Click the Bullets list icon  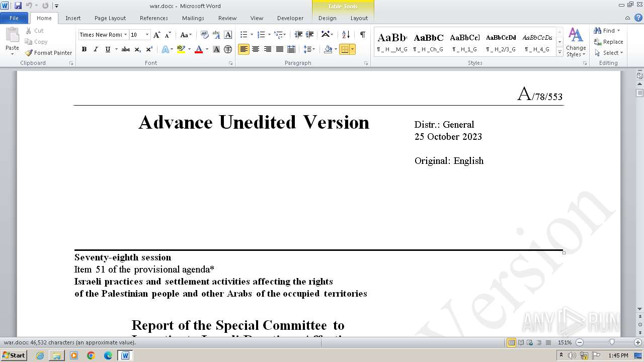pos(244,35)
